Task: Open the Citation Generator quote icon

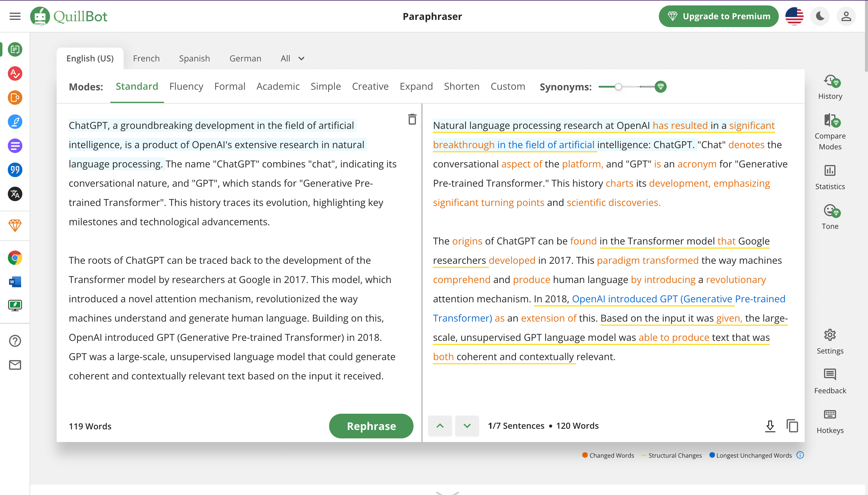Action: [x=15, y=170]
